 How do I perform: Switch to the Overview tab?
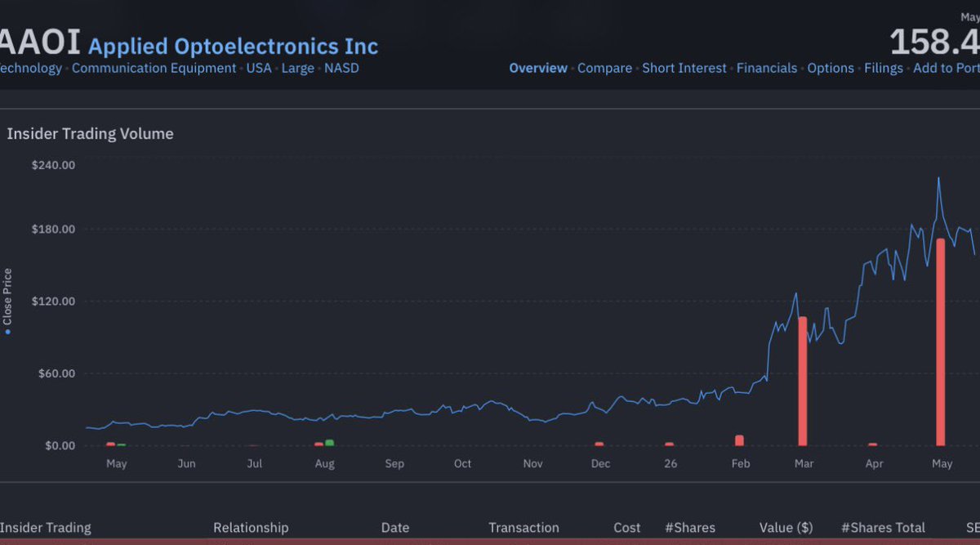point(538,69)
